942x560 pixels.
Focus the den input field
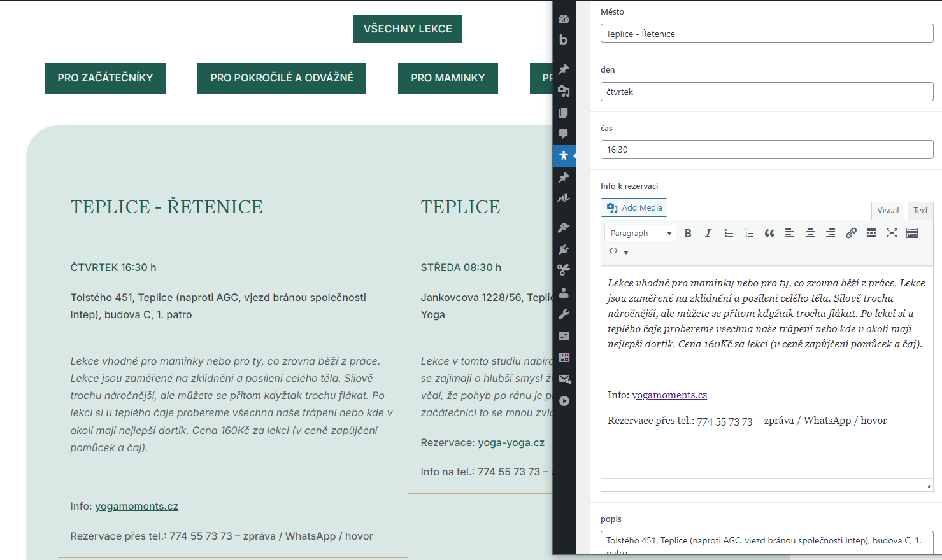pyautogui.click(x=767, y=92)
